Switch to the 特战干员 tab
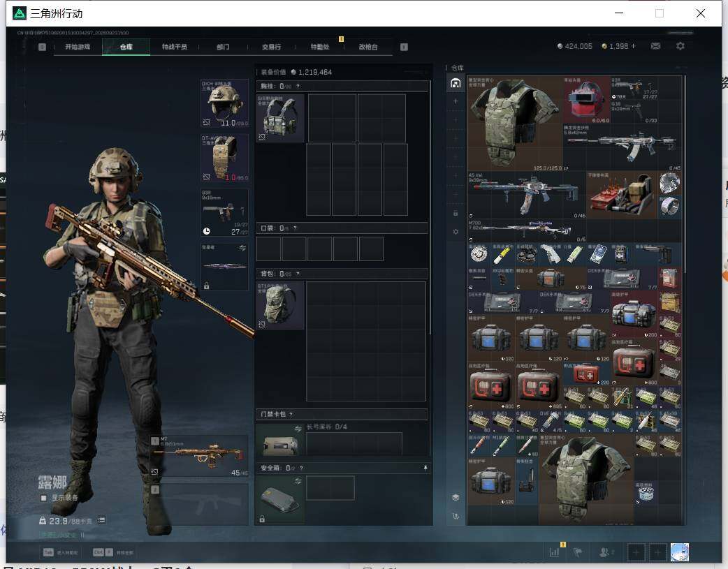This screenshot has width=728, height=569. click(x=174, y=47)
